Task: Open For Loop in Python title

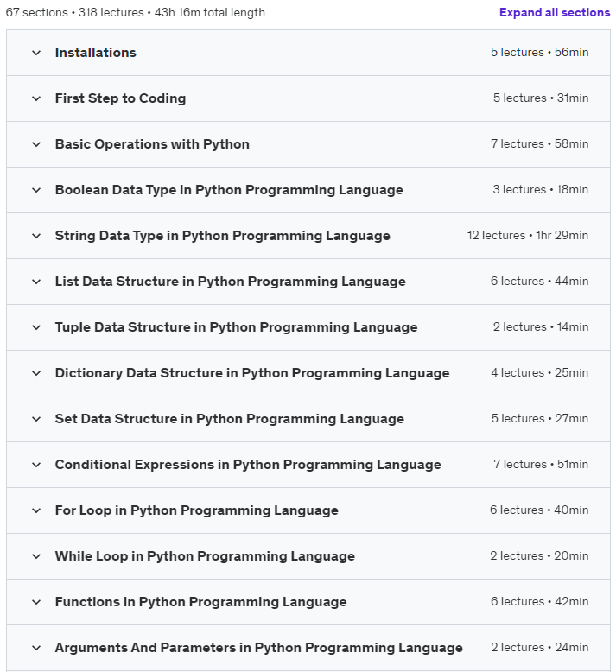Action: 196,510
